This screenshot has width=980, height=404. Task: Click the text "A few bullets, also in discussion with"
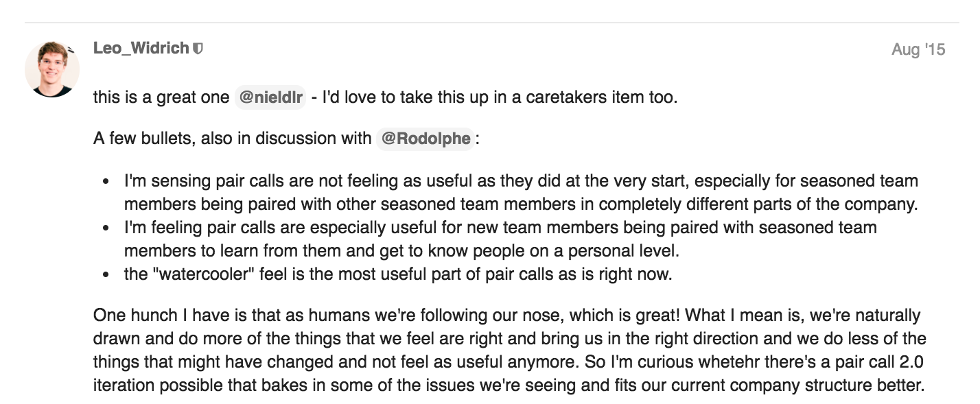click(232, 139)
